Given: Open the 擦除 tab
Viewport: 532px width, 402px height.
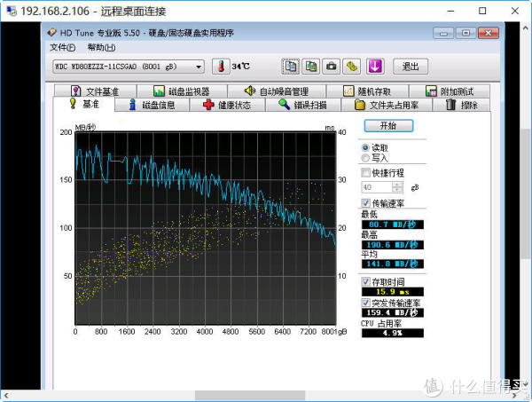Looking at the screenshot, I should (461, 105).
